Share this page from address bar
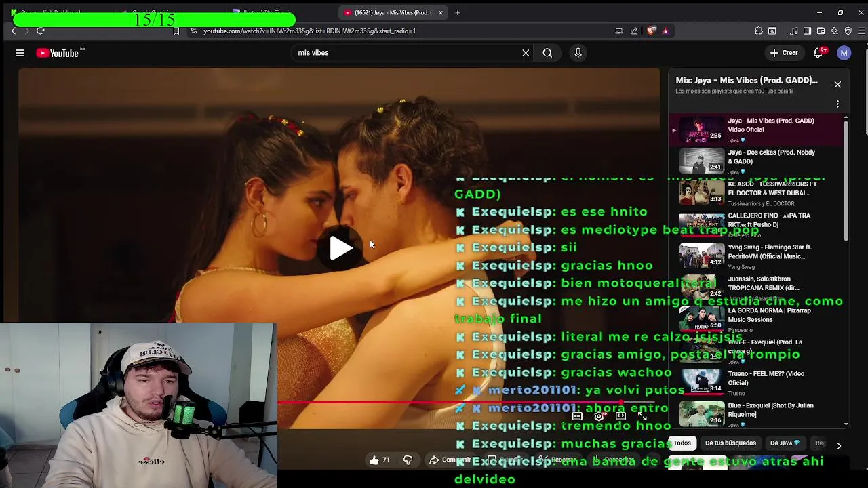868x488 pixels. tap(634, 30)
